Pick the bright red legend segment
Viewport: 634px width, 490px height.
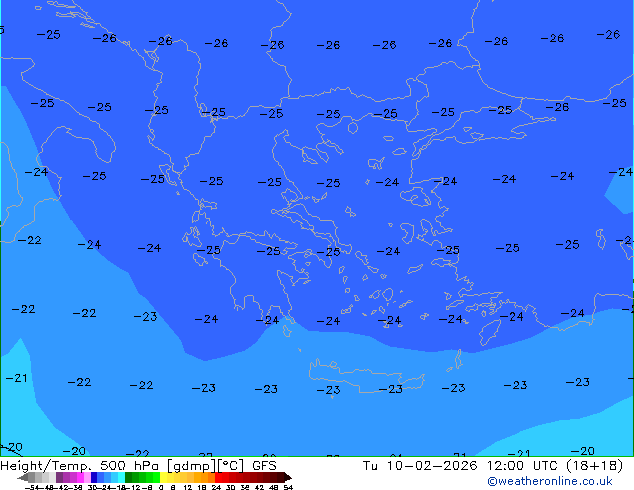(x=218, y=477)
